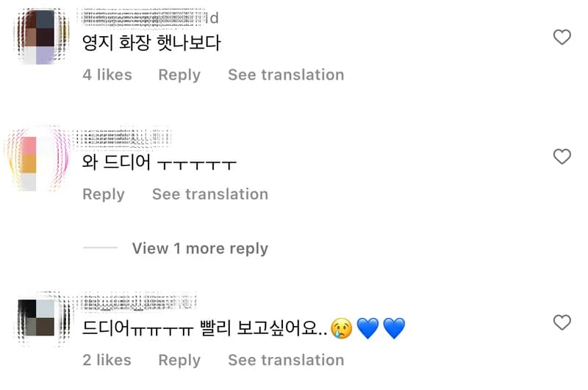Screen dimensions: 588x390
Task: Select comment text '와 드디어 ㅜㅜㅜㅜㅜ'
Action: (159, 162)
